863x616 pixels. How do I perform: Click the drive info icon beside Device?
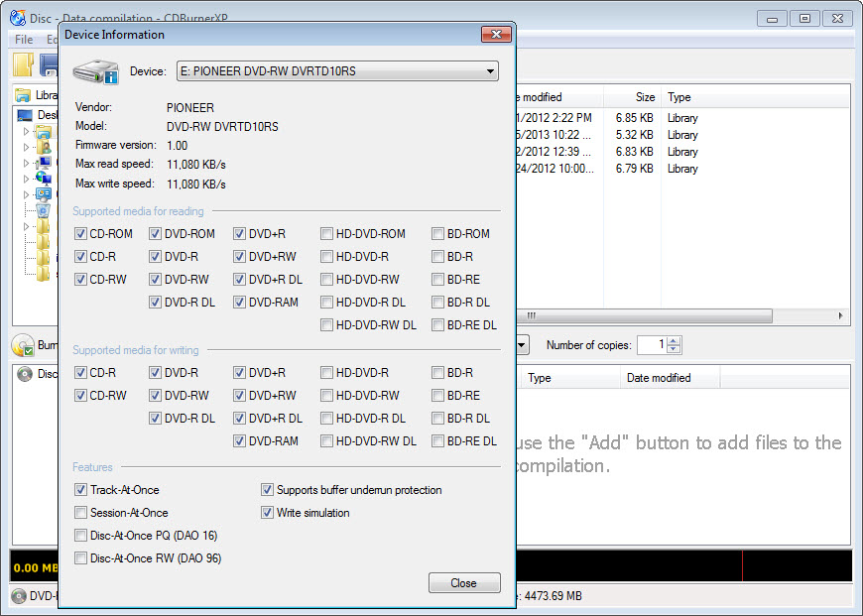tap(96, 71)
